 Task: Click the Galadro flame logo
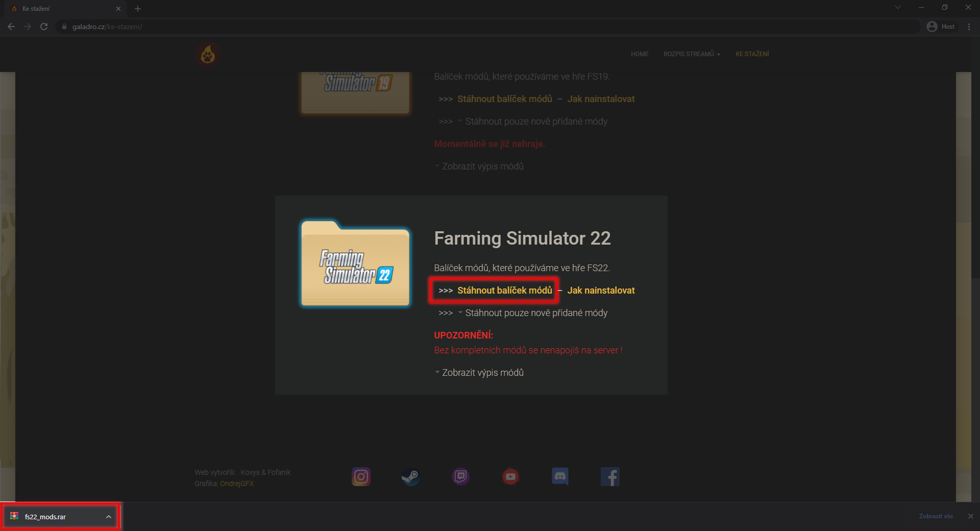pos(208,54)
